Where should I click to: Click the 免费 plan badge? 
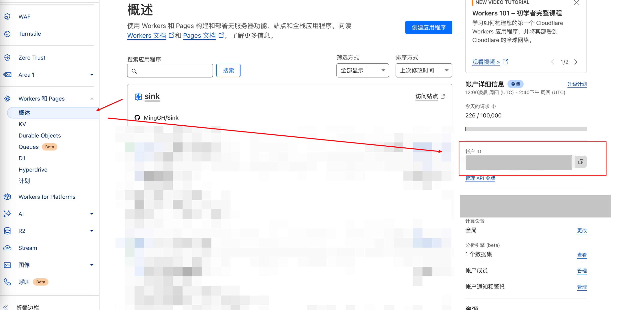pyautogui.click(x=515, y=84)
